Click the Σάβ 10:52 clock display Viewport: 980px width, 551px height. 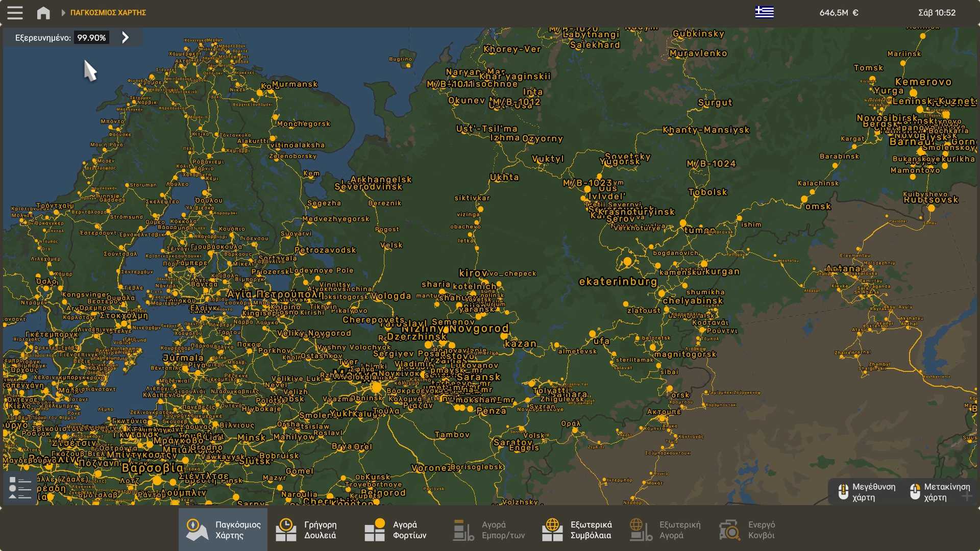click(937, 13)
